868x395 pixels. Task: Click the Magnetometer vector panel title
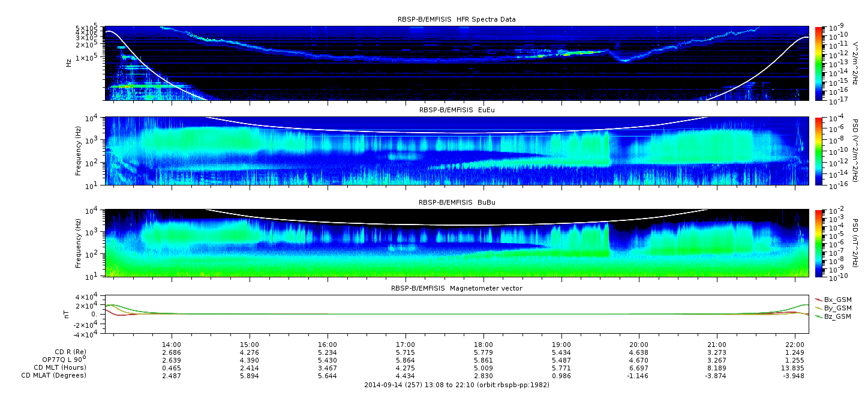[x=456, y=288]
